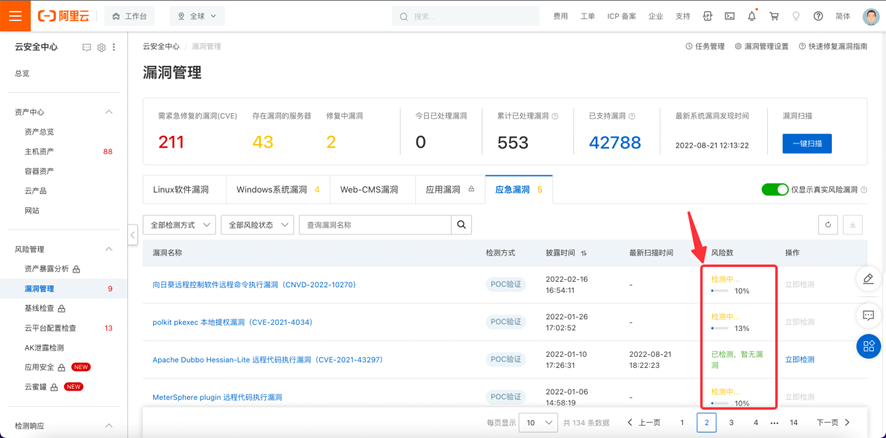Click the download export icon
The image size is (886, 438).
[x=853, y=224]
